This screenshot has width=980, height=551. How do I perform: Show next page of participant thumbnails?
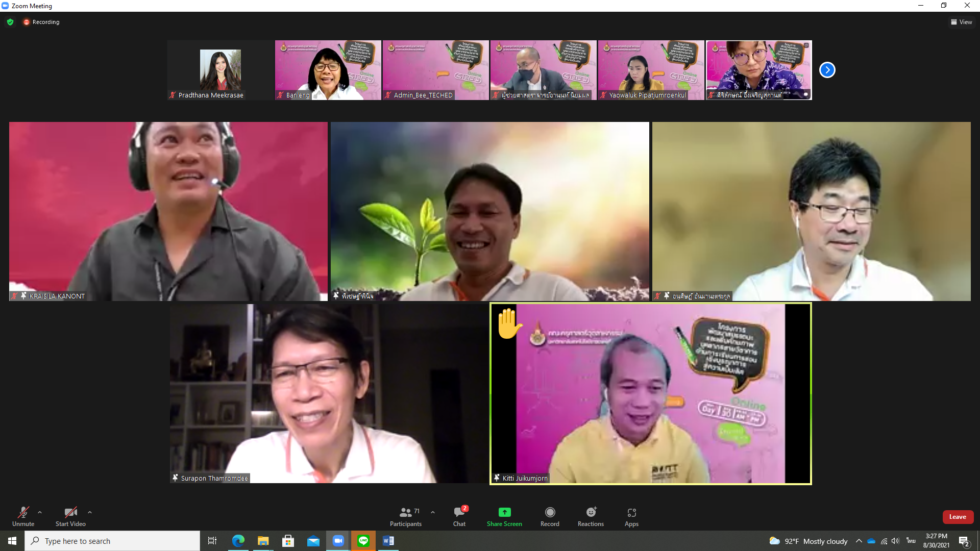(x=827, y=70)
